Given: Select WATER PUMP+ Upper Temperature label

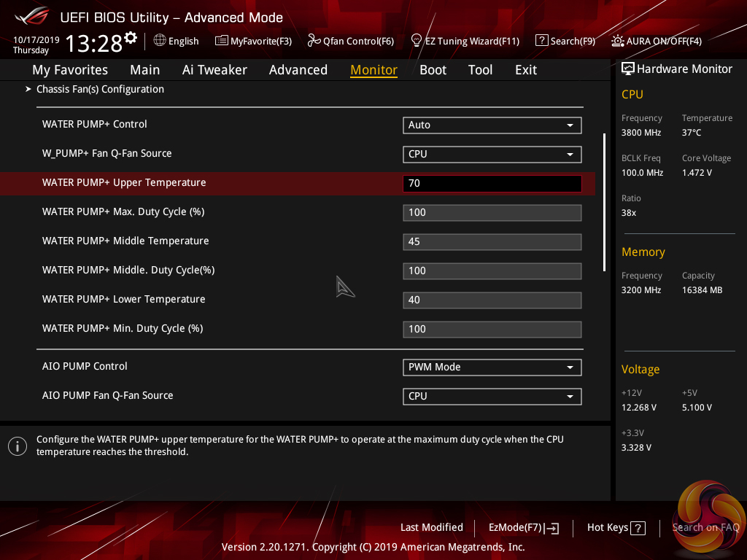Looking at the screenshot, I should pos(124,182).
